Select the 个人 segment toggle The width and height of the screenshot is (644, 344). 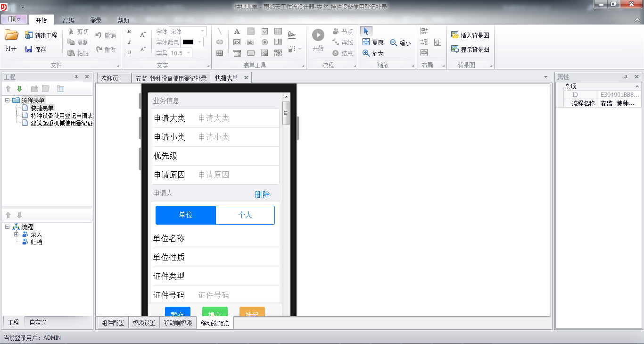(x=245, y=215)
